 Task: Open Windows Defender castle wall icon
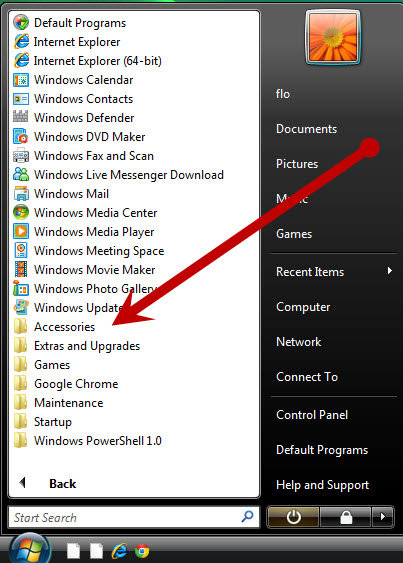point(21,117)
